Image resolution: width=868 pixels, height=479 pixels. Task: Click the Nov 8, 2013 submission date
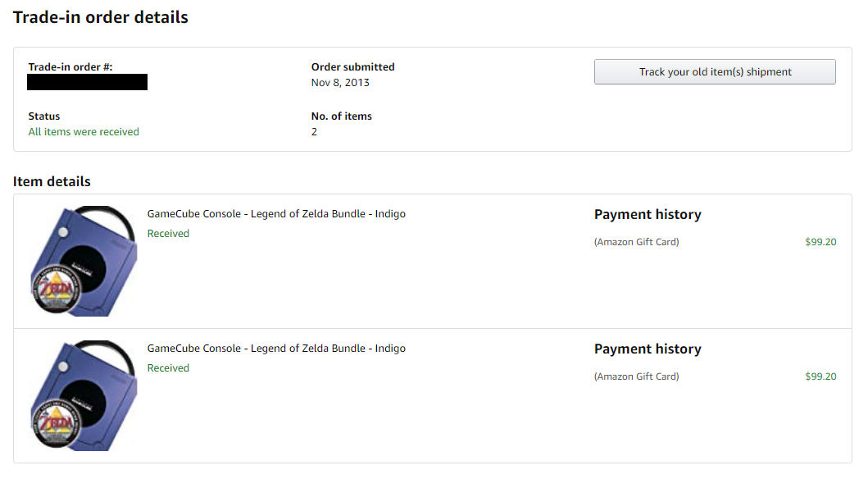pyautogui.click(x=340, y=83)
